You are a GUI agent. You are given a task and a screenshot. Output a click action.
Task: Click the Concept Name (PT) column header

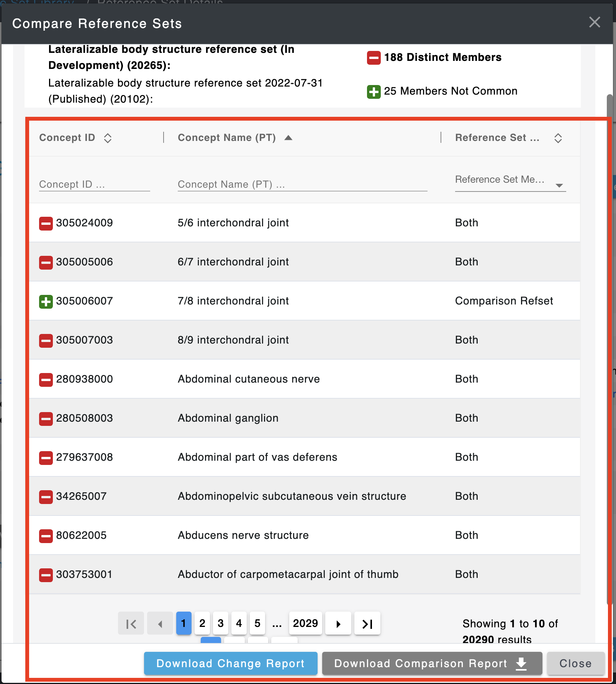coord(227,137)
